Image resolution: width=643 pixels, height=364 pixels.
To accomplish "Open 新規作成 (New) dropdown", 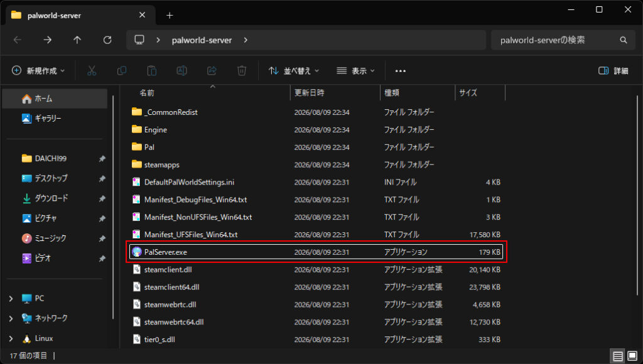I will coord(38,71).
